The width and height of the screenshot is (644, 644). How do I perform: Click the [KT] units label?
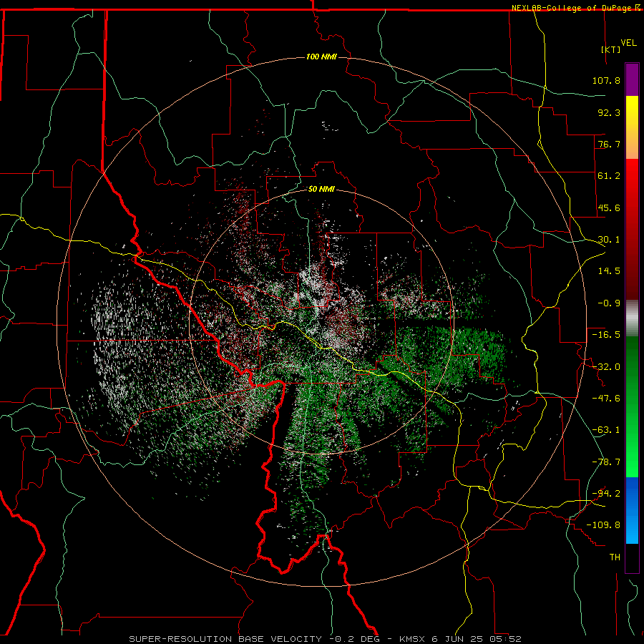point(611,49)
